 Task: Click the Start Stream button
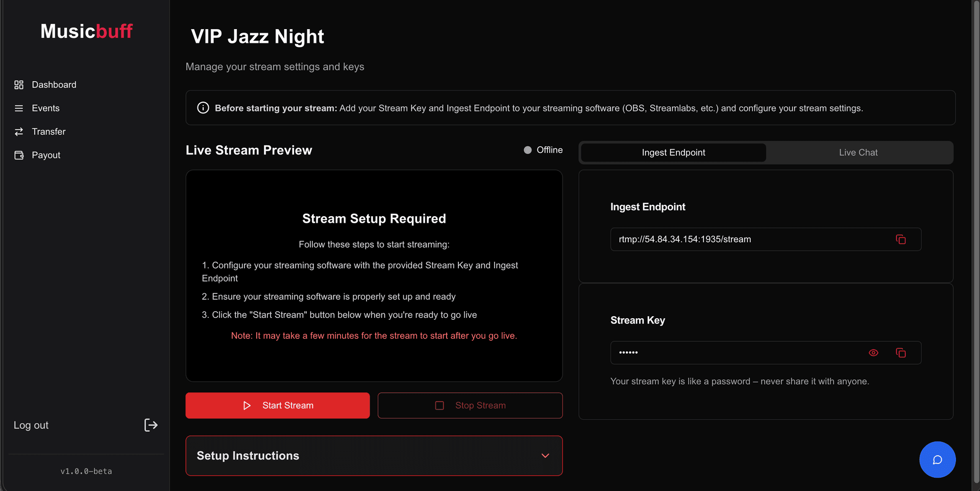click(x=277, y=405)
